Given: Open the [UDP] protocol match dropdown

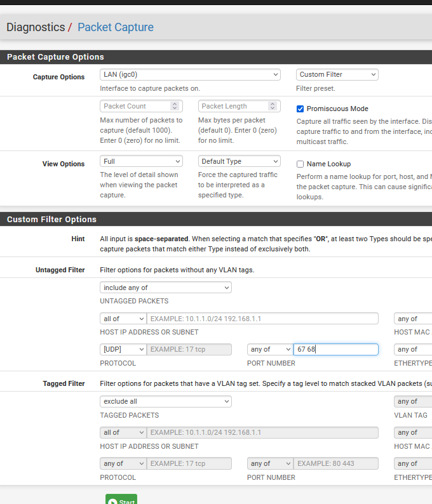Looking at the screenshot, I should click(123, 349).
